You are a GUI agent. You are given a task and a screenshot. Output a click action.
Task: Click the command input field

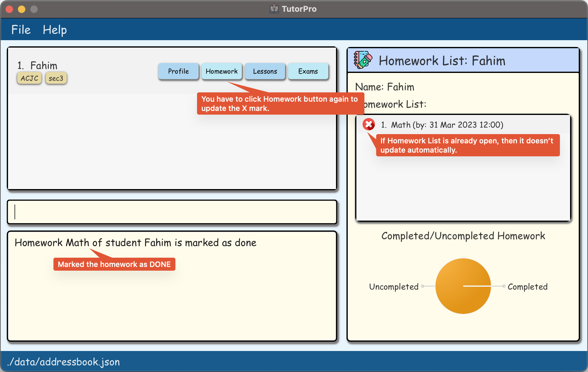pyautogui.click(x=172, y=212)
